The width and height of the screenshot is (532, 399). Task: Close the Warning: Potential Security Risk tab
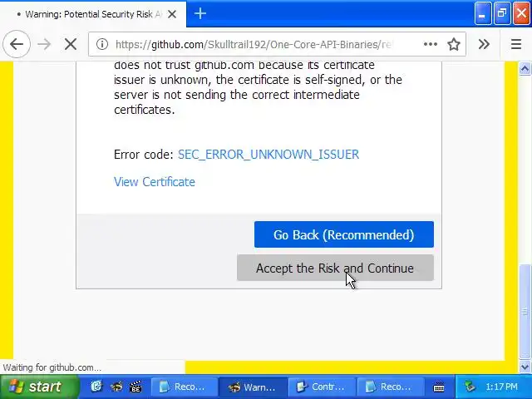[x=172, y=14]
